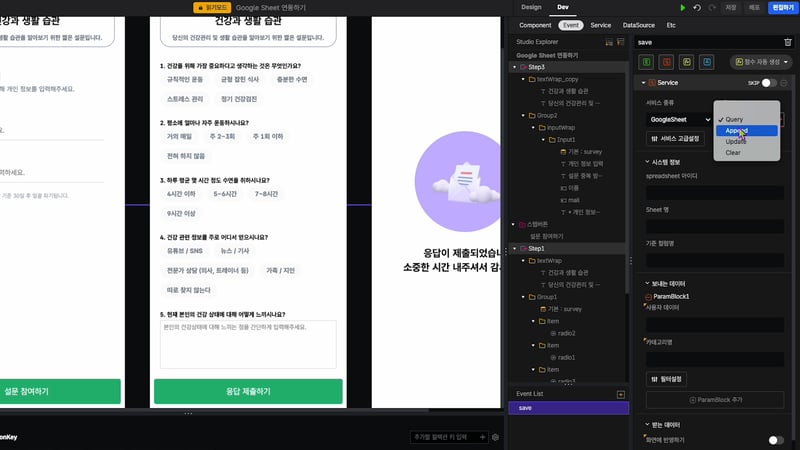Collapse the Step1 tree node
The image size is (800, 450).
click(514, 248)
